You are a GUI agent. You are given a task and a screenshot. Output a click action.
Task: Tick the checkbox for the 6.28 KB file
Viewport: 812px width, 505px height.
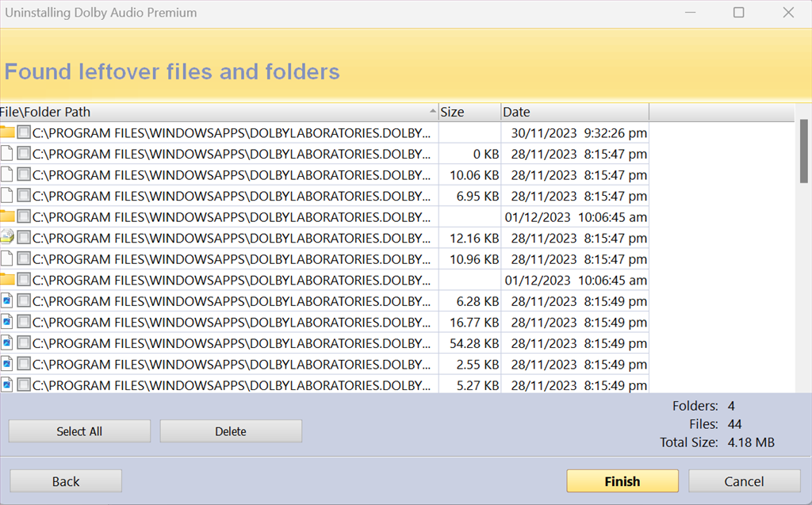pyautogui.click(x=23, y=300)
